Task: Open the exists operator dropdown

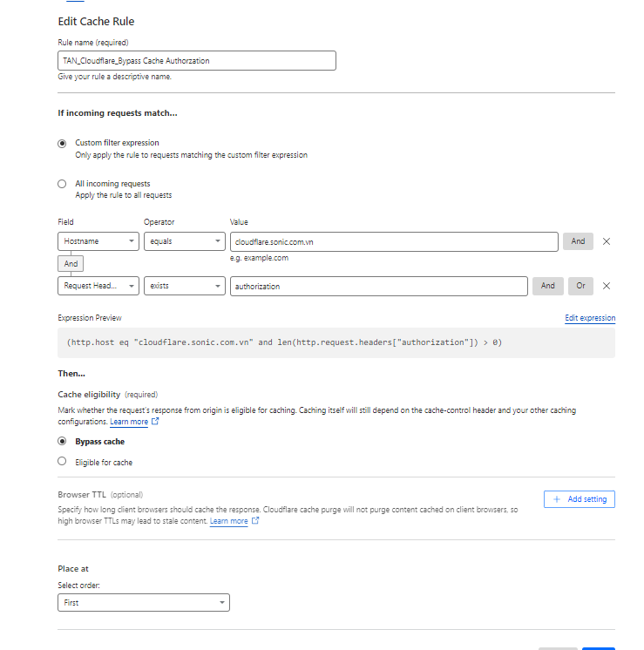Action: tap(184, 286)
